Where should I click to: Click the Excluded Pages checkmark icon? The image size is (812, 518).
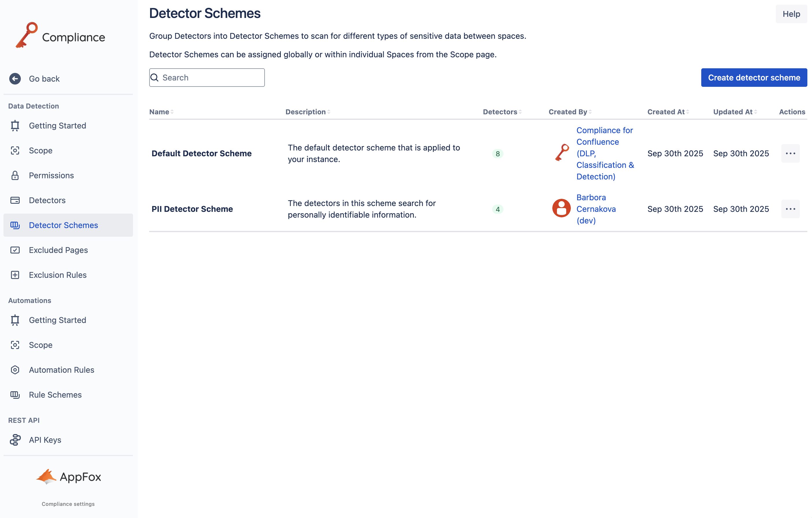pyautogui.click(x=15, y=250)
